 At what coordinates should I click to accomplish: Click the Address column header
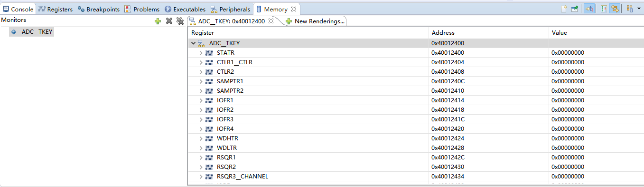point(489,33)
